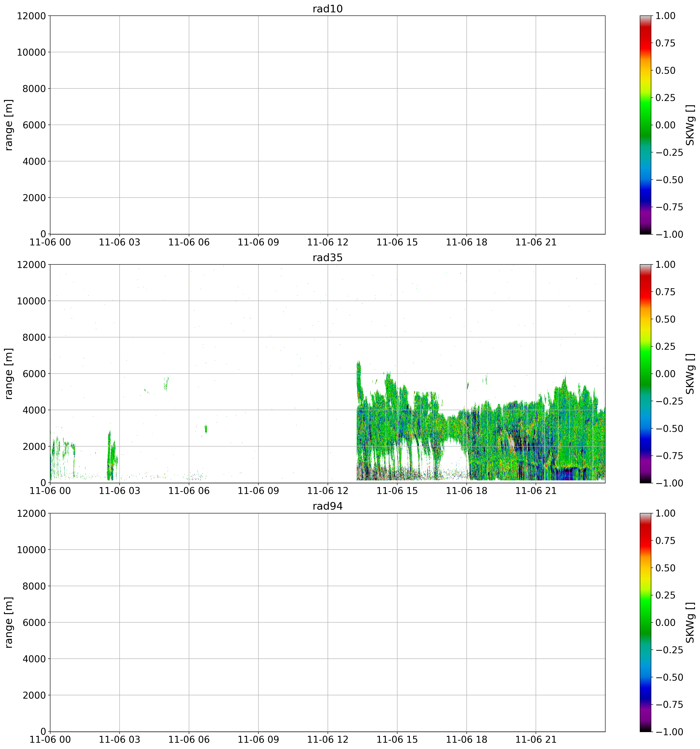Click the rad35 y-axis 4000 tick label
The height and width of the screenshot is (749, 700).
pos(34,410)
